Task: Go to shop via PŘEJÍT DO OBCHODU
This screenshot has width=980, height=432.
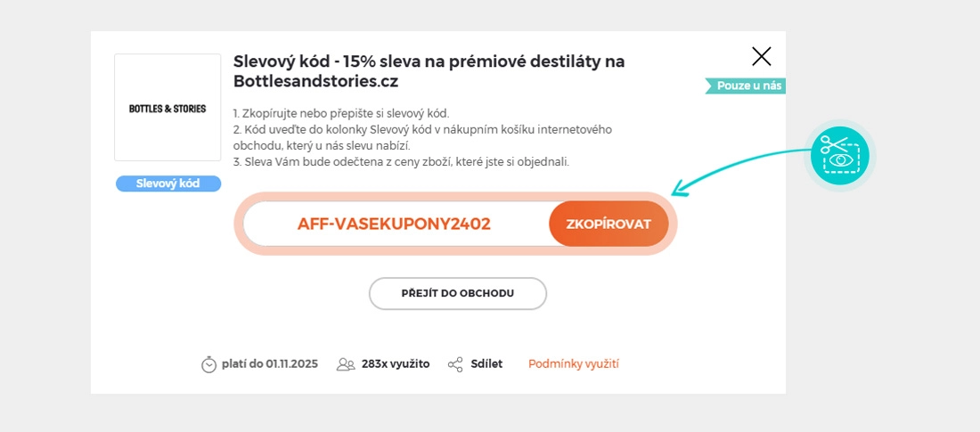Action: (x=458, y=293)
